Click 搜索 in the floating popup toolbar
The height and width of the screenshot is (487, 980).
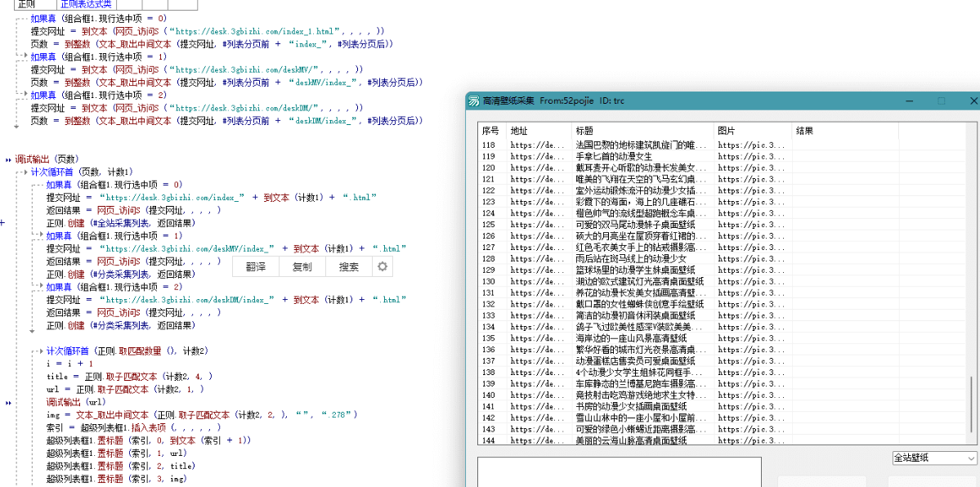pyautogui.click(x=349, y=267)
